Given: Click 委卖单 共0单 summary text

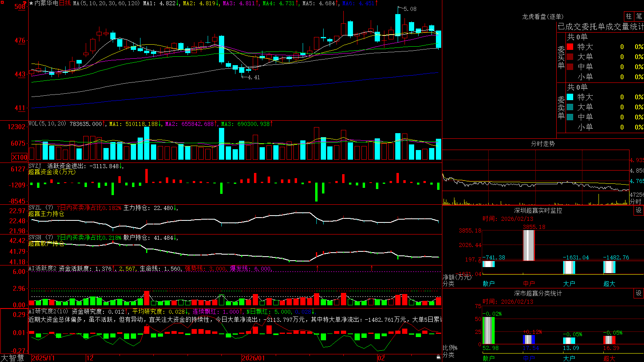Looking at the screenshot, I should click(577, 87).
